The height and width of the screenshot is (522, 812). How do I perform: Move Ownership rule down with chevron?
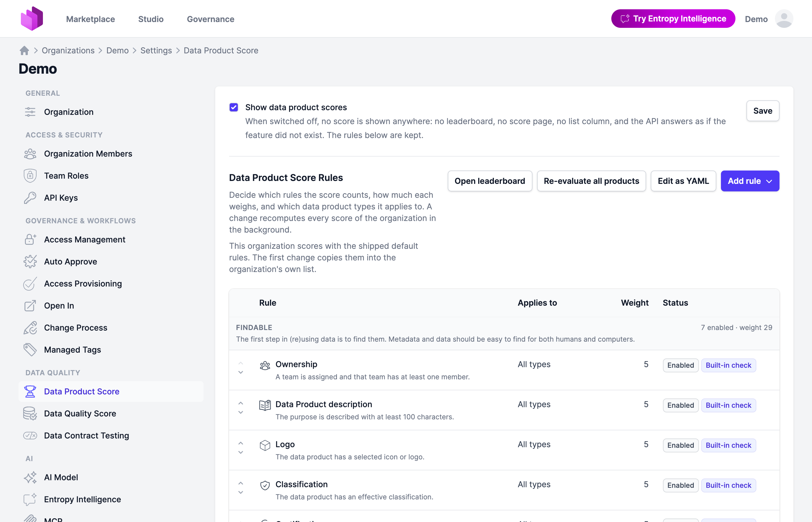point(241,373)
